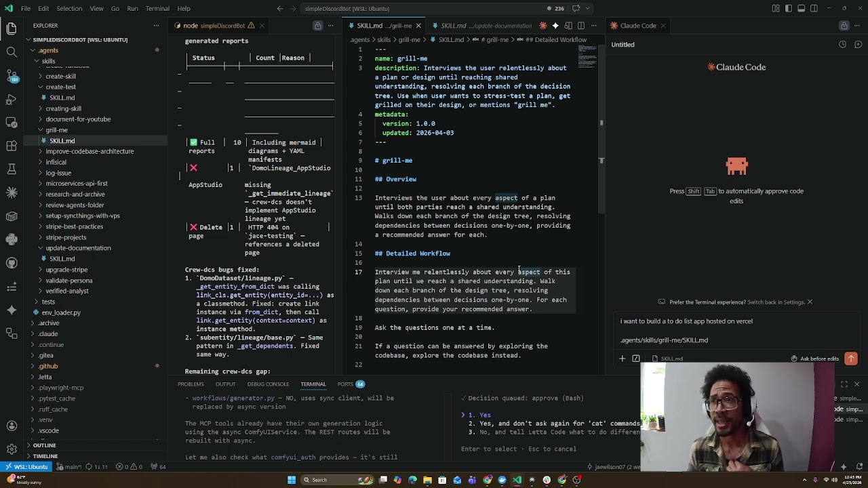Open Accounts icon in activity bar
Viewport: 868px width, 488px height.
click(12, 426)
